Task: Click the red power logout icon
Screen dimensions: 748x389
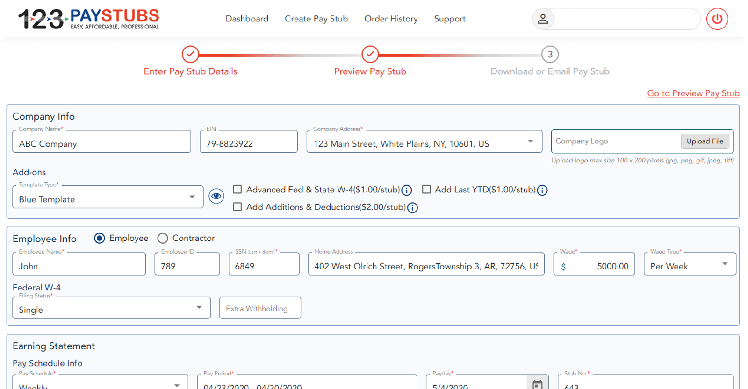Action: 717,19
